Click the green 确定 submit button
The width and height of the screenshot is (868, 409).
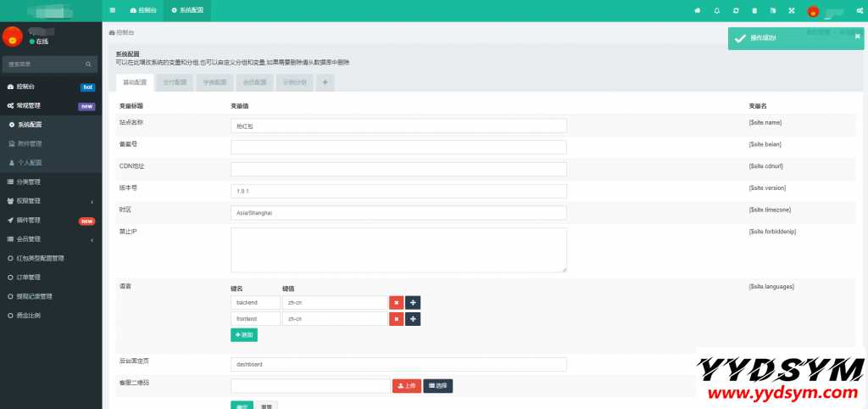click(242, 405)
